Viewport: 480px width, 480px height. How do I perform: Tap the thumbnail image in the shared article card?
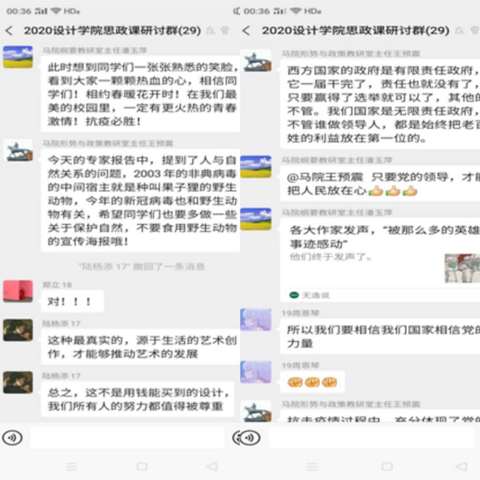pyautogui.click(x=462, y=268)
